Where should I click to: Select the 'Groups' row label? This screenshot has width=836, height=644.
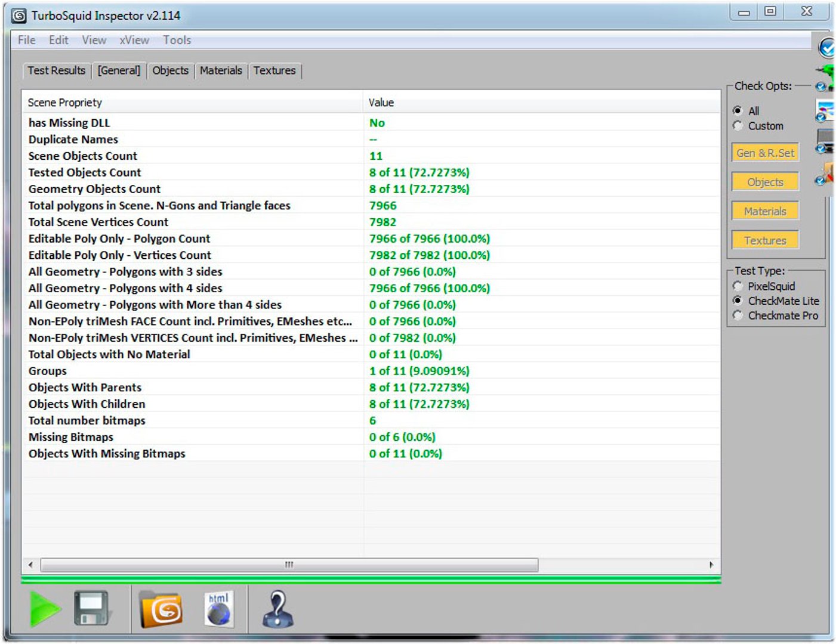48,371
